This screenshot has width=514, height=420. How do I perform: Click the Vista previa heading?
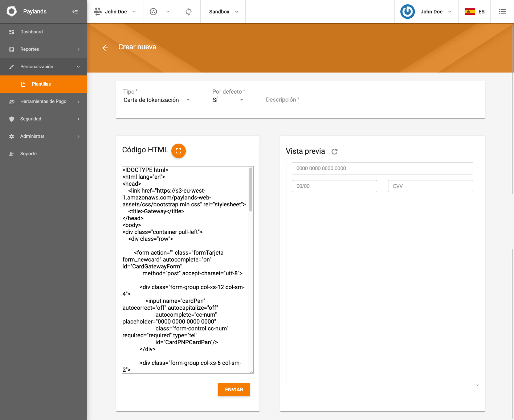tap(305, 151)
